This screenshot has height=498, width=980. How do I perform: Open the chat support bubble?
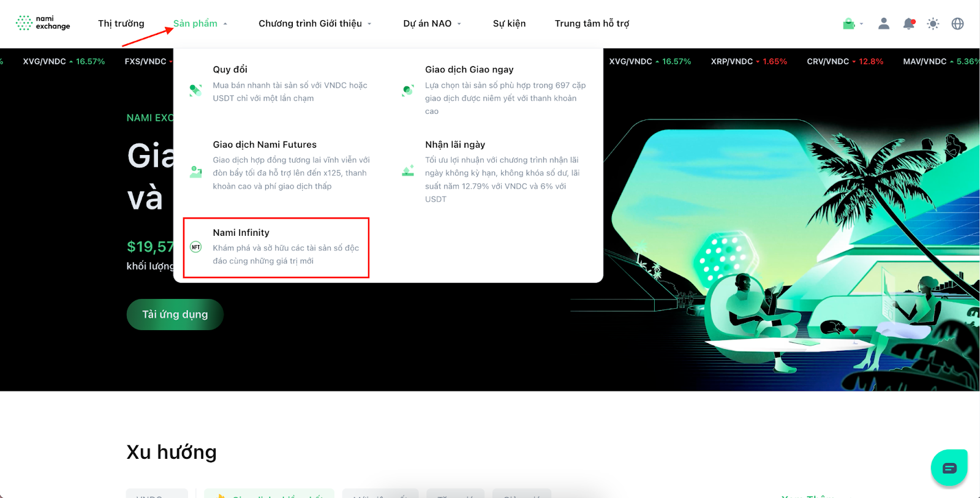point(949,468)
